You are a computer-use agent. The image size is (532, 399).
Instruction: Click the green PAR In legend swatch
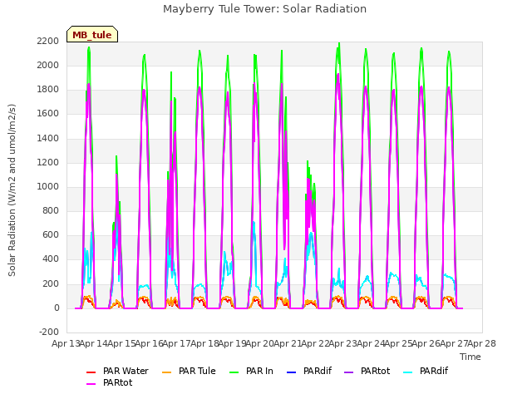(234, 372)
